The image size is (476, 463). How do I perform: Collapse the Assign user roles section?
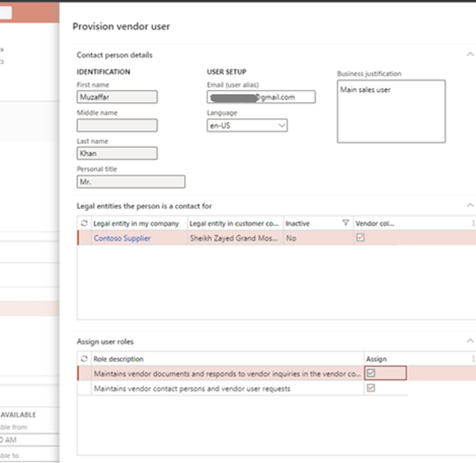470,341
